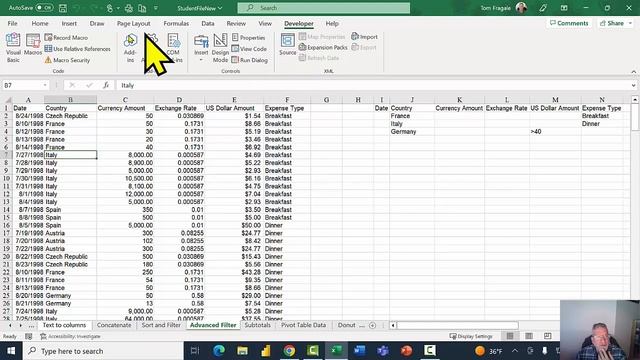Viewport: 640px width, 360px height.
Task: Switch to the Formulas ribbon tab
Action: click(176, 24)
